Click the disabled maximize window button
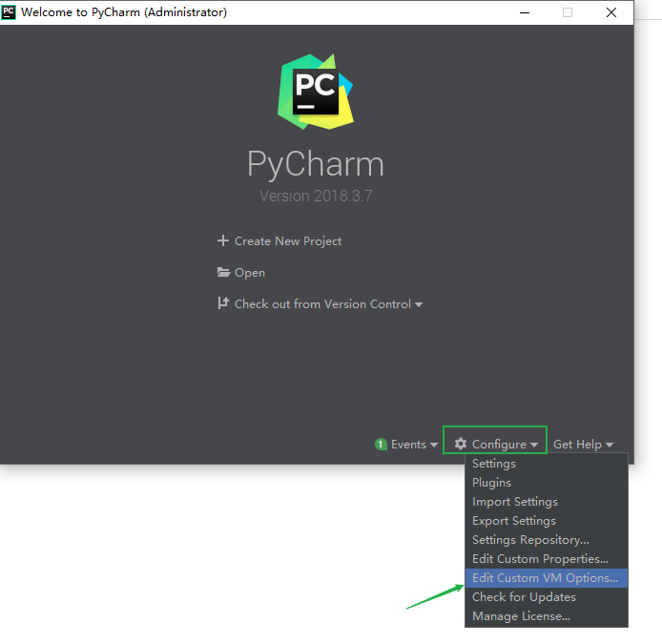The image size is (662, 644). pos(568,12)
